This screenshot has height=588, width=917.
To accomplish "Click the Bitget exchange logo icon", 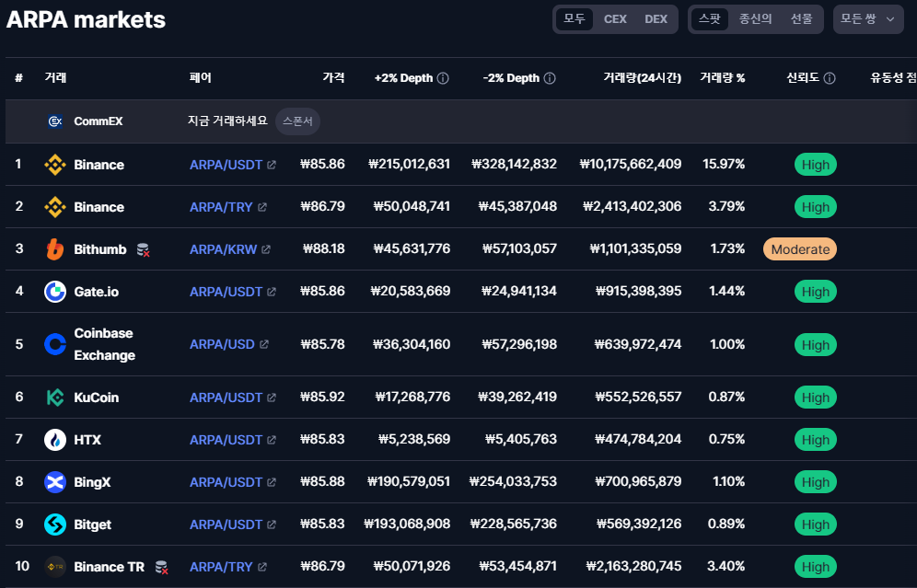I will 55,525.
